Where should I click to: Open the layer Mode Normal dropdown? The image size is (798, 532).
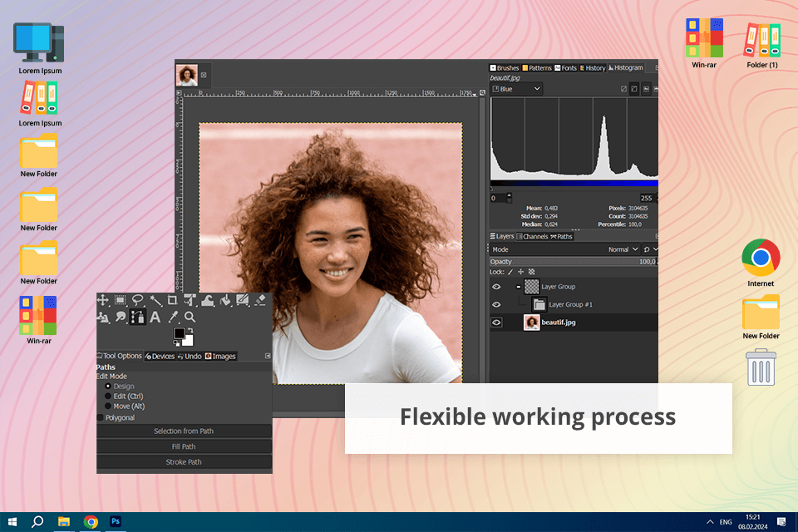(x=623, y=249)
